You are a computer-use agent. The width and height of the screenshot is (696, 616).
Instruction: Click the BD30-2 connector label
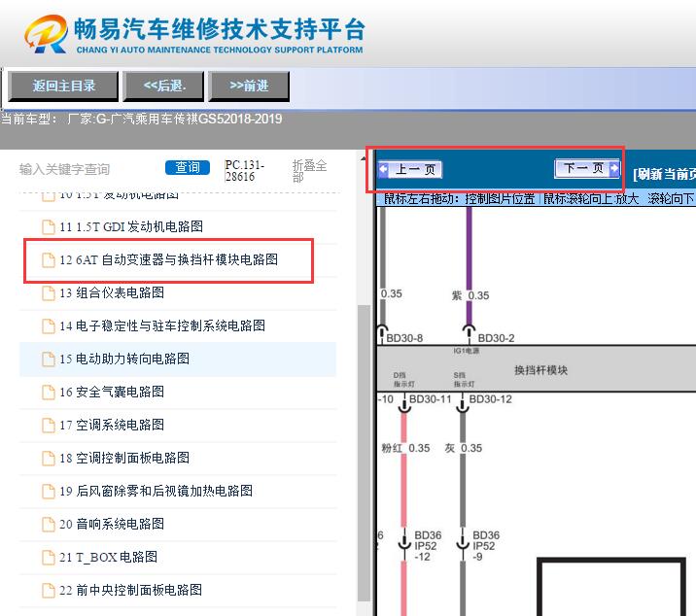tap(496, 338)
